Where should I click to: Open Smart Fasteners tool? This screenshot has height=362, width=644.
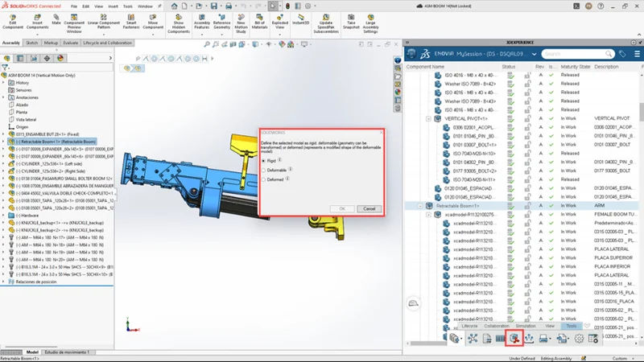(131, 19)
